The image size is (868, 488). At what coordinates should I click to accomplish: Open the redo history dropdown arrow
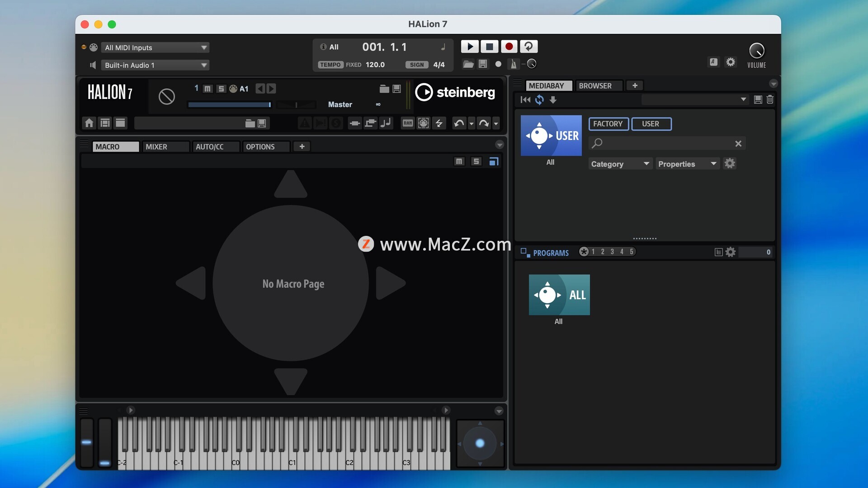[496, 123]
